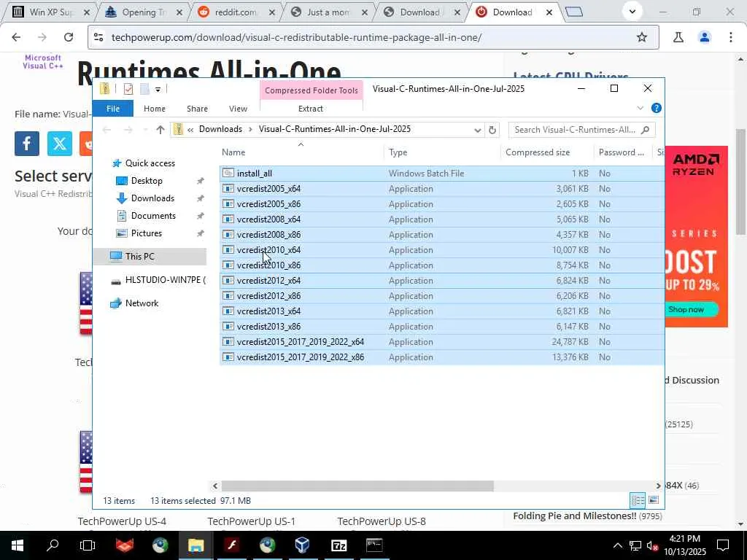Bookmark this page with the star icon
This screenshot has height=560, width=747.
click(642, 37)
